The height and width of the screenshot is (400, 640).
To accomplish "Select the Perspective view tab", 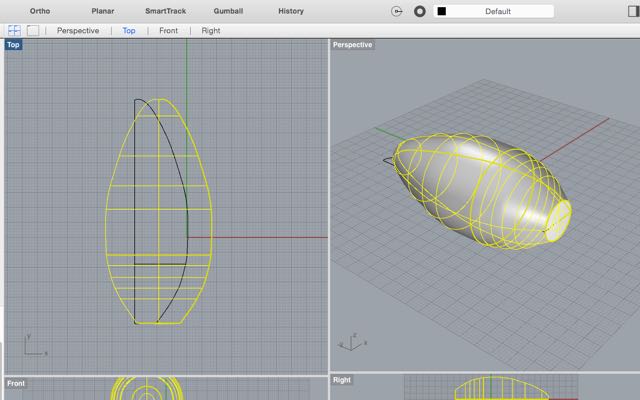I will (78, 31).
